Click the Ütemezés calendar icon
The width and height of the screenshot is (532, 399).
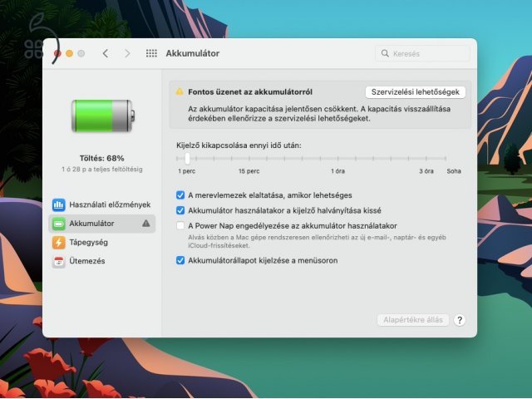59,261
